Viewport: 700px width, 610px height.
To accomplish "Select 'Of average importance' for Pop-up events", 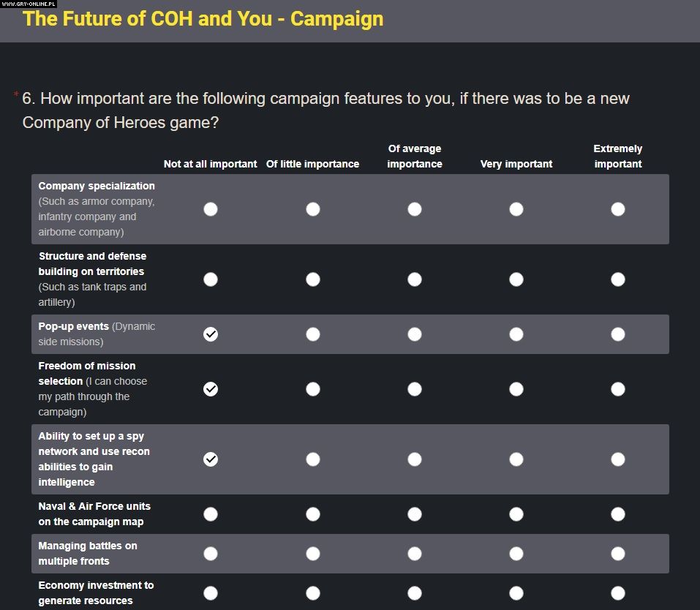I will [x=415, y=334].
